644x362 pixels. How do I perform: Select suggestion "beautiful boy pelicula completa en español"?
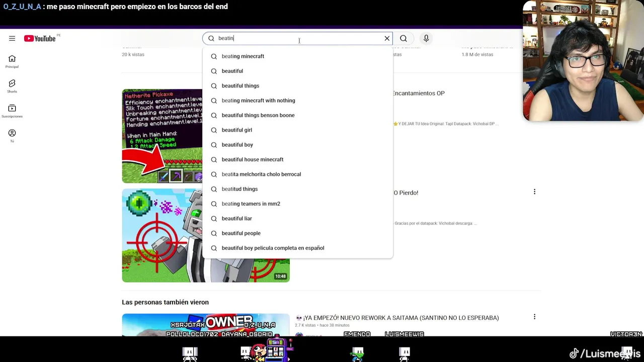[297, 248]
